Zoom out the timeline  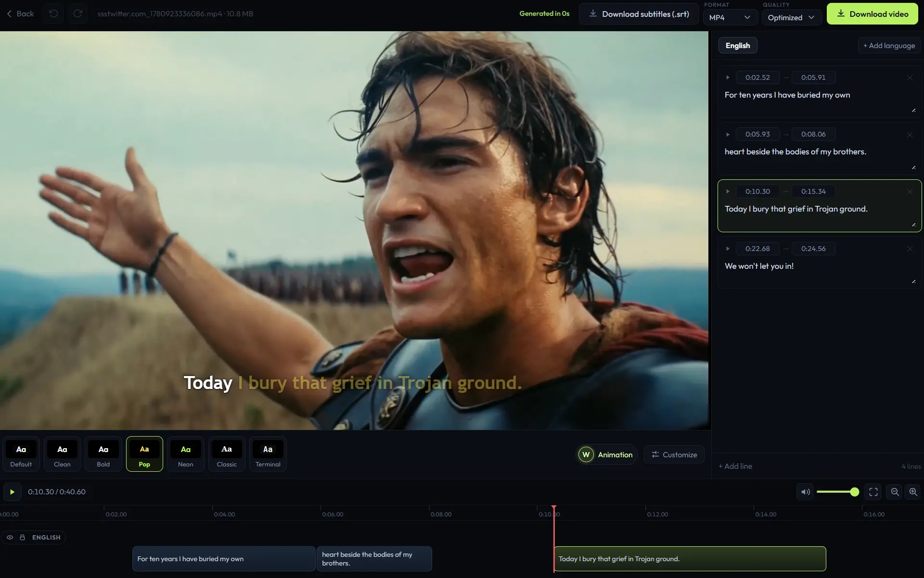(x=895, y=491)
